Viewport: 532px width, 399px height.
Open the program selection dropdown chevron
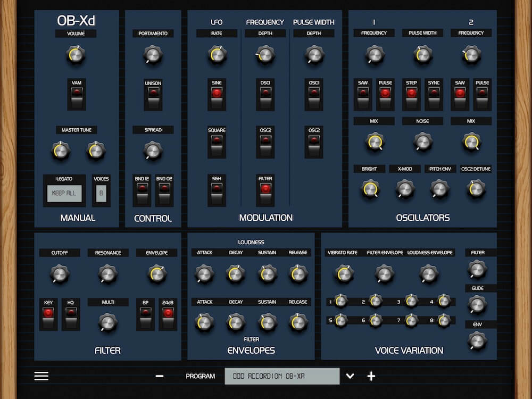tap(350, 376)
